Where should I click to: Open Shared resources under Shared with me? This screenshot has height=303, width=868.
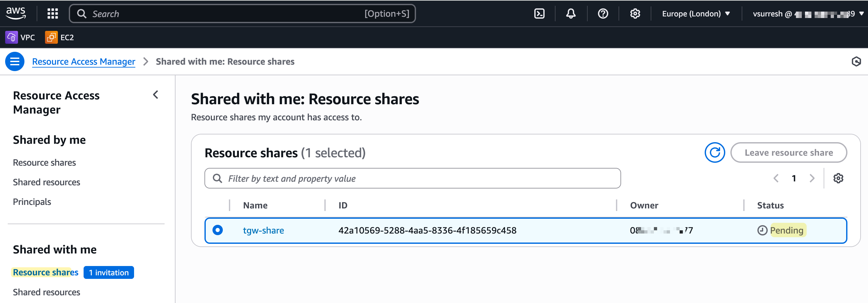click(x=46, y=292)
